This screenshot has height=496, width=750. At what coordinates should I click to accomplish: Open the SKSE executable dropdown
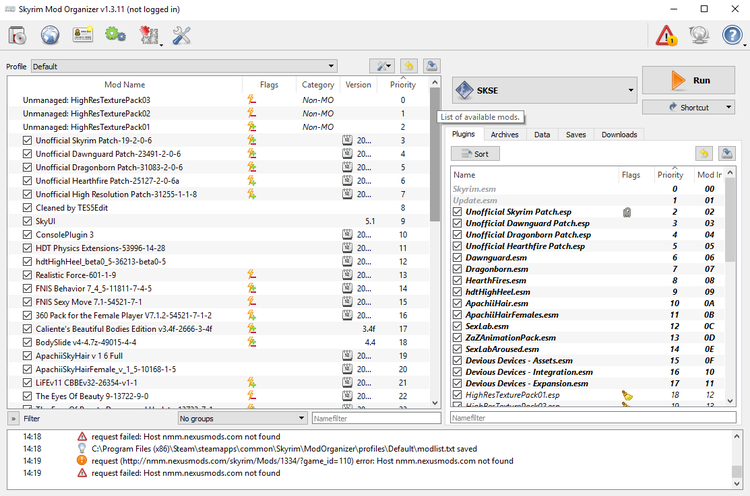[x=544, y=90]
